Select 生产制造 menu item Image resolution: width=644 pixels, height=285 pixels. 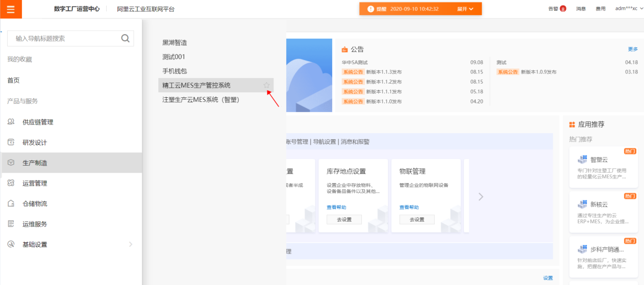point(71,163)
